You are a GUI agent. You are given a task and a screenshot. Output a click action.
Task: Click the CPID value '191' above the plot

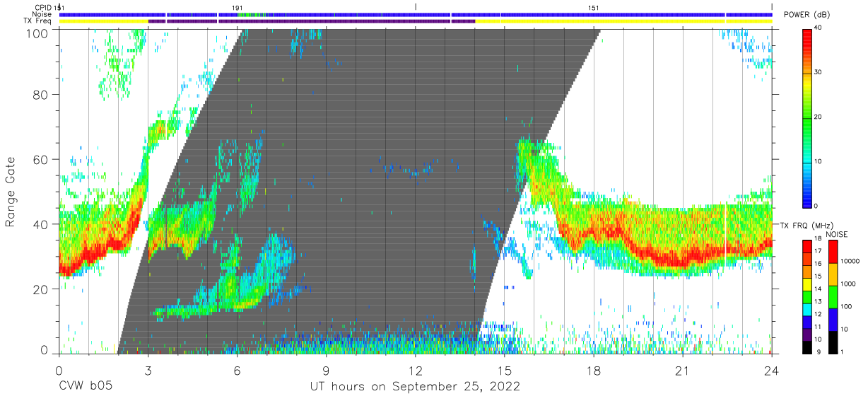click(x=237, y=7)
